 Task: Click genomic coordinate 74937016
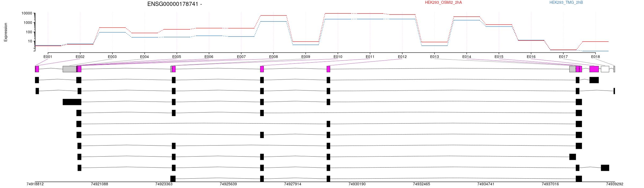tap(550, 184)
